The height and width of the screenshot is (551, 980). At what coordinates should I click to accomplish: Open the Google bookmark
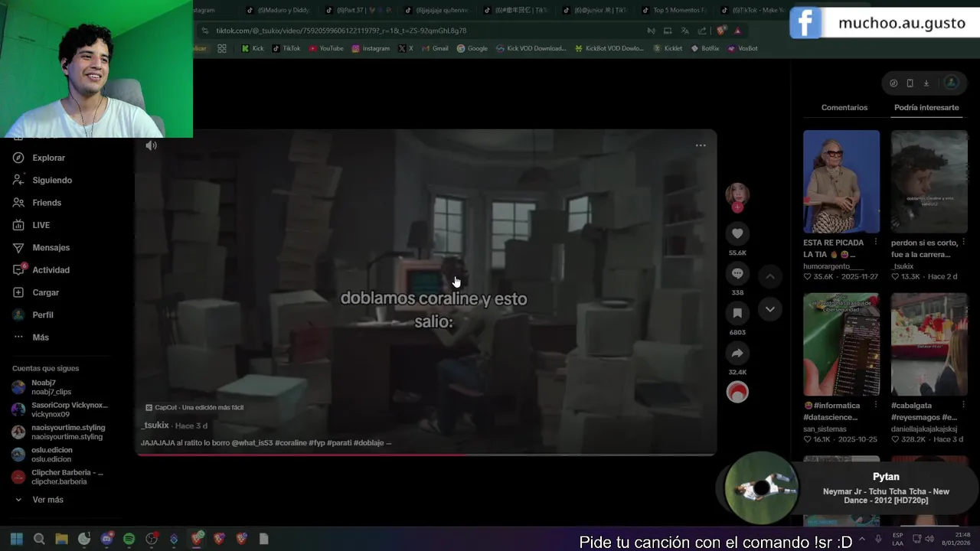[x=472, y=48]
